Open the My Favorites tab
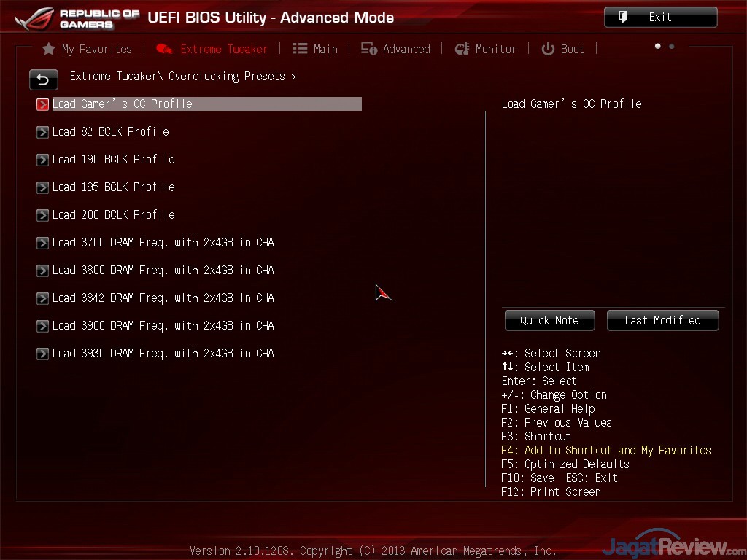The height and width of the screenshot is (560, 747). (88, 49)
